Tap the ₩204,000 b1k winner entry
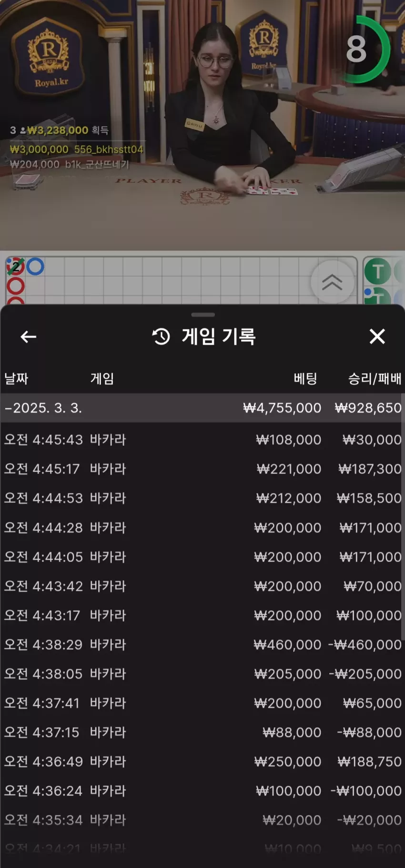405x868 pixels. [70, 165]
